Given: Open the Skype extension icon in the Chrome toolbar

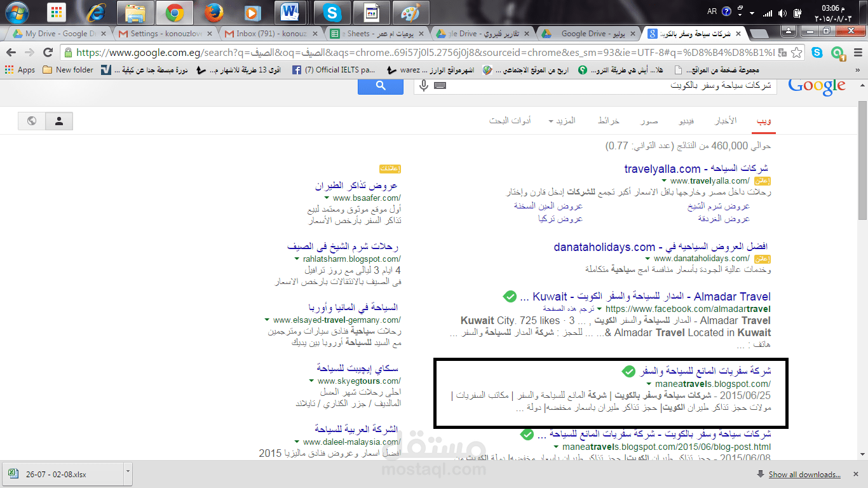Looking at the screenshot, I should 817,53.
